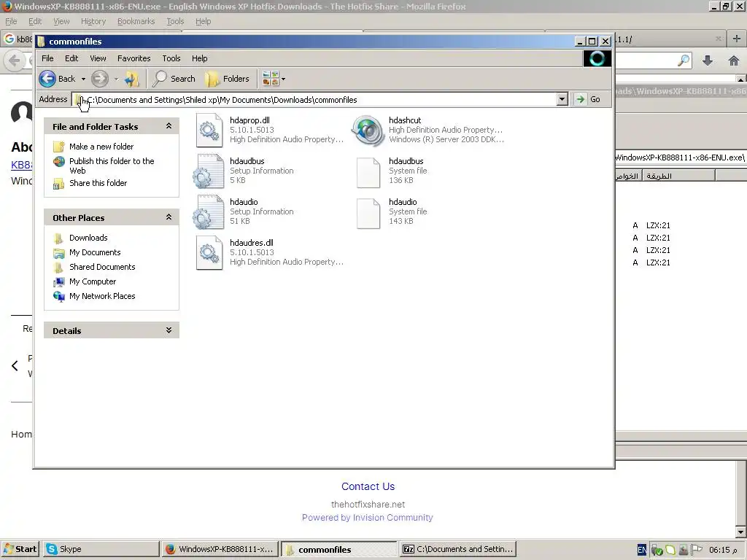Click in the Explorer address path field
The image size is (747, 560).
314,99
